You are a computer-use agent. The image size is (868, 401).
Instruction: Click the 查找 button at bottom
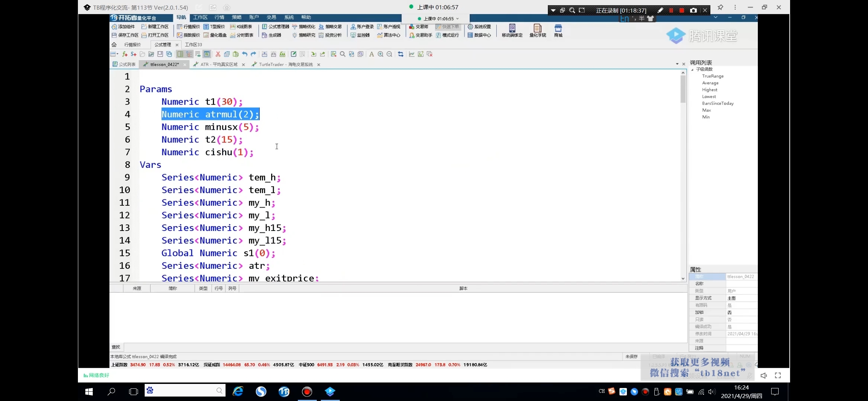tap(116, 347)
